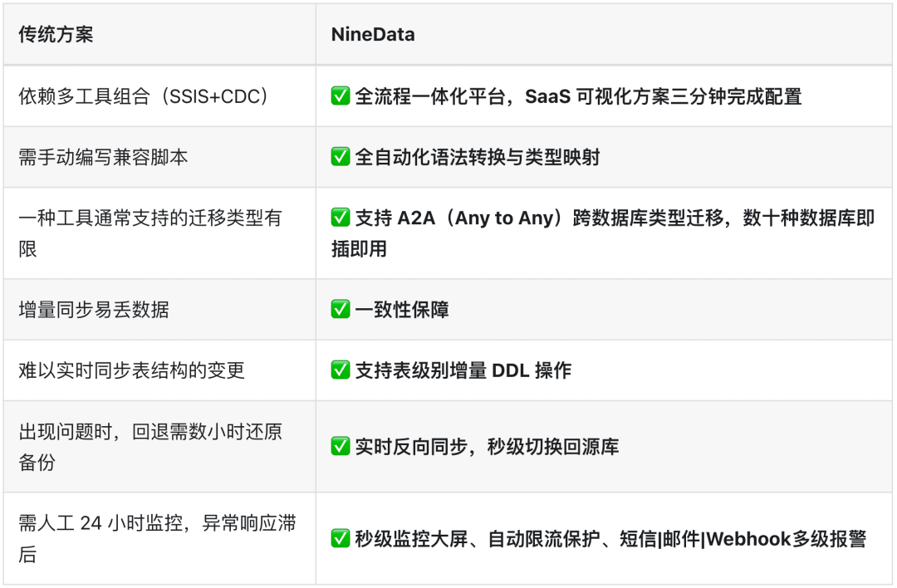Click the text SaaS 可视化方案三分钟完成配置
Image resolution: width=897 pixels, height=588 pixels.
coord(663,96)
